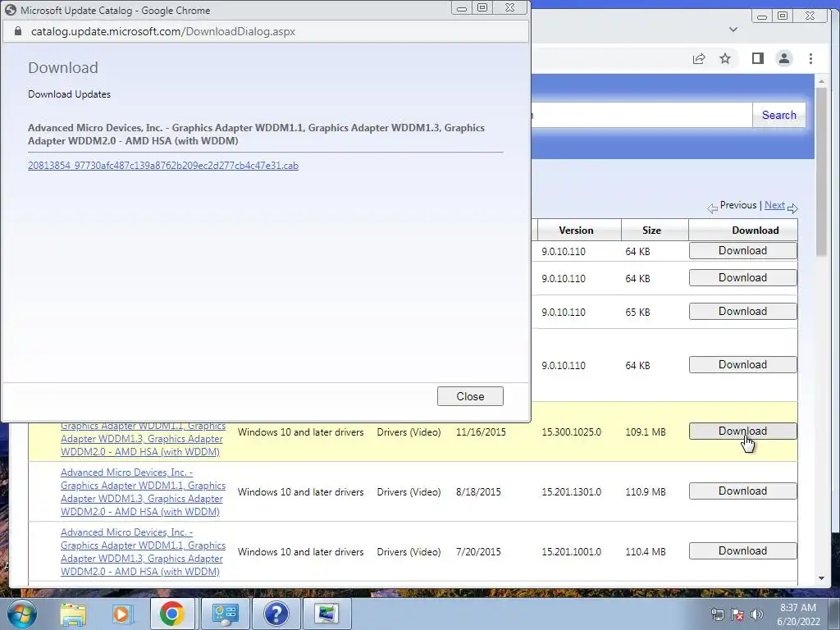
Task: Share this page icon in Chrome
Action: (699, 58)
